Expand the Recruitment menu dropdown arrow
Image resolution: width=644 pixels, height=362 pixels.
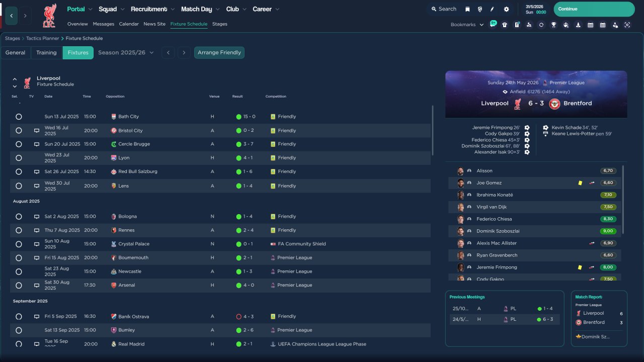coord(173,10)
